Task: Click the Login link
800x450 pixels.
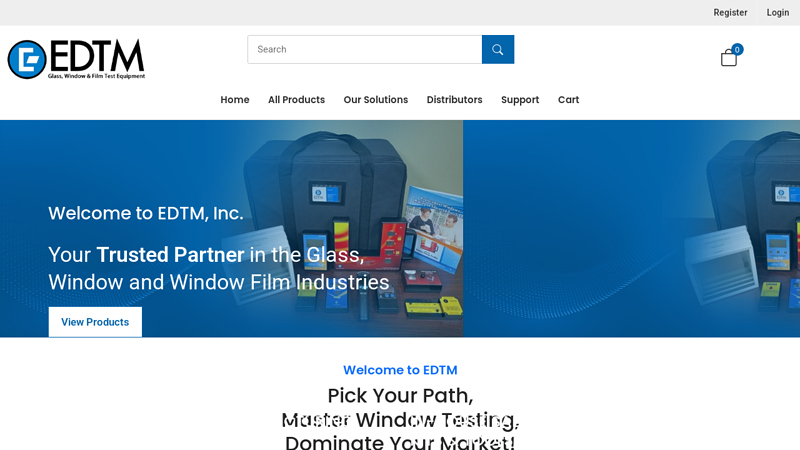Action: coord(778,13)
